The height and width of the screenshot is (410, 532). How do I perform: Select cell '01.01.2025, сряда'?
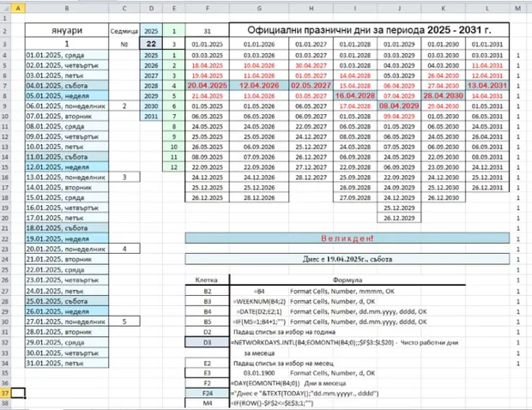tap(67, 55)
